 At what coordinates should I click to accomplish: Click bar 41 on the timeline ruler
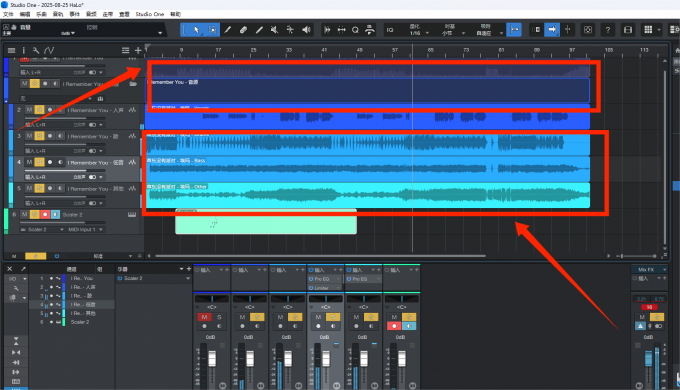pyautogui.click(x=324, y=50)
